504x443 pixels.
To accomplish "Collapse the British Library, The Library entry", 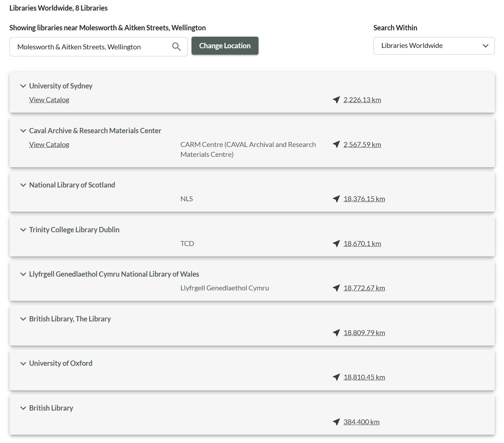I will click(x=23, y=319).
